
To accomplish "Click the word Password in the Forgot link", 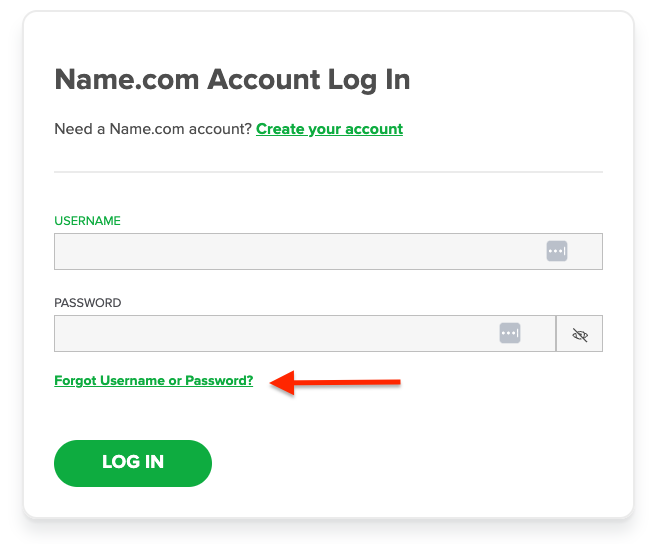I will 222,381.
